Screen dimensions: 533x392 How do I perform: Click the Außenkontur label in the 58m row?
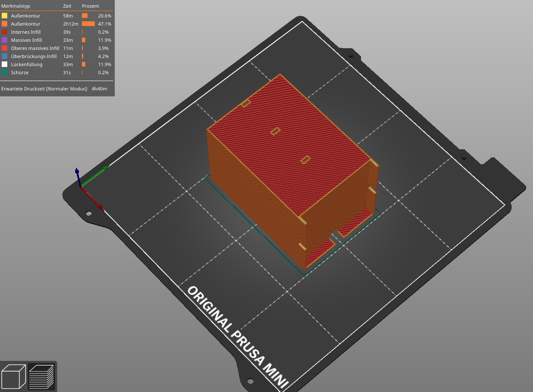coord(26,16)
